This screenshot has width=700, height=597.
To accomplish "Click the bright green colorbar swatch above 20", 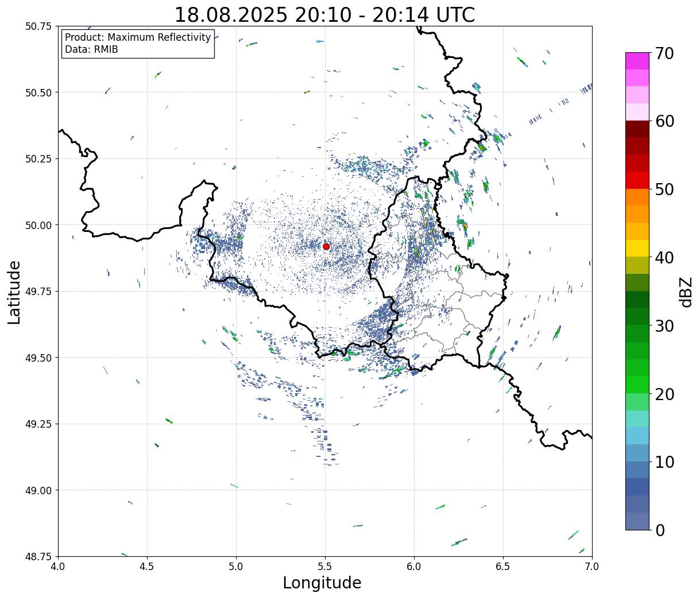I will 637,385.
